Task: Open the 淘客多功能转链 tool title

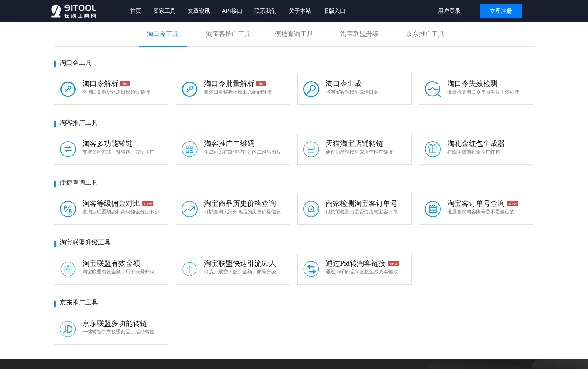Action: (x=108, y=144)
